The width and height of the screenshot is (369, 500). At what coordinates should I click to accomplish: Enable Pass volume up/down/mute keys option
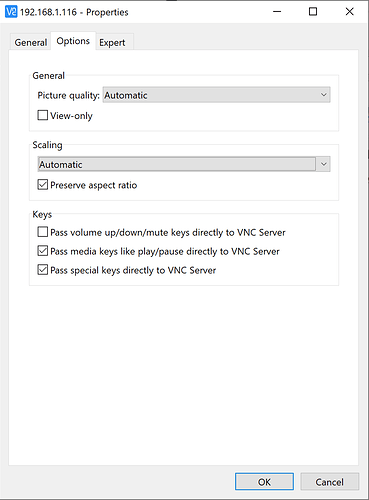click(43, 232)
